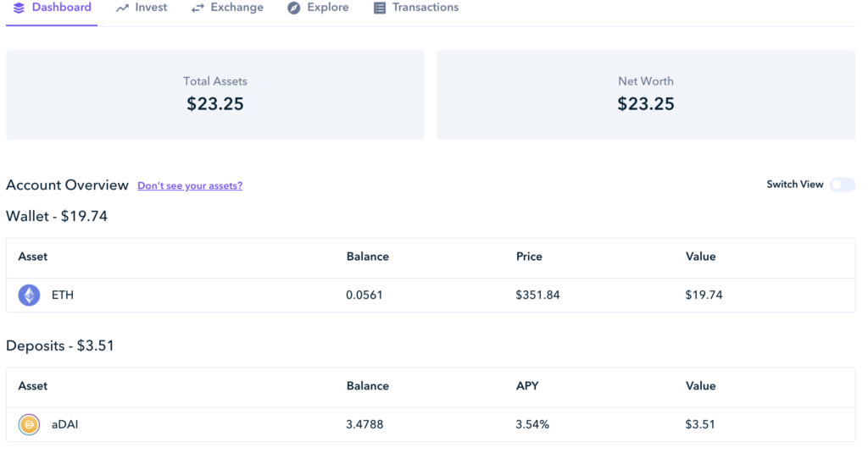
Task: Click the Wallet table Value header
Action: coord(701,257)
